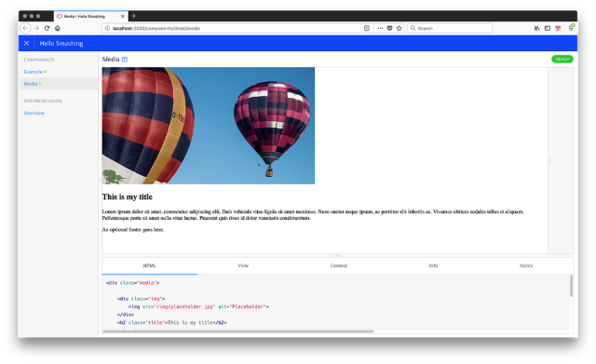
Task: Click the Media component title
Action: tap(111, 60)
